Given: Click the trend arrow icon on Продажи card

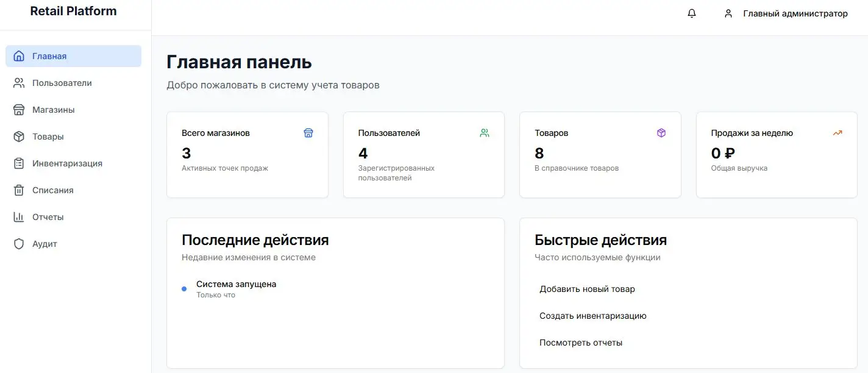Looking at the screenshot, I should coord(837,132).
